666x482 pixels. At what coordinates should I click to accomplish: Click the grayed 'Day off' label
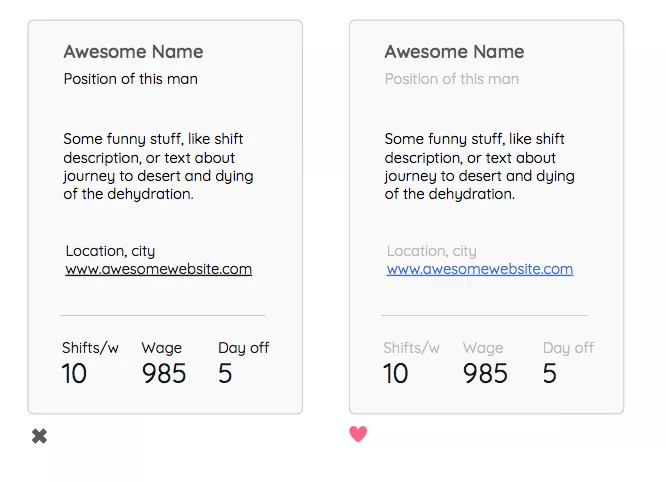click(568, 348)
